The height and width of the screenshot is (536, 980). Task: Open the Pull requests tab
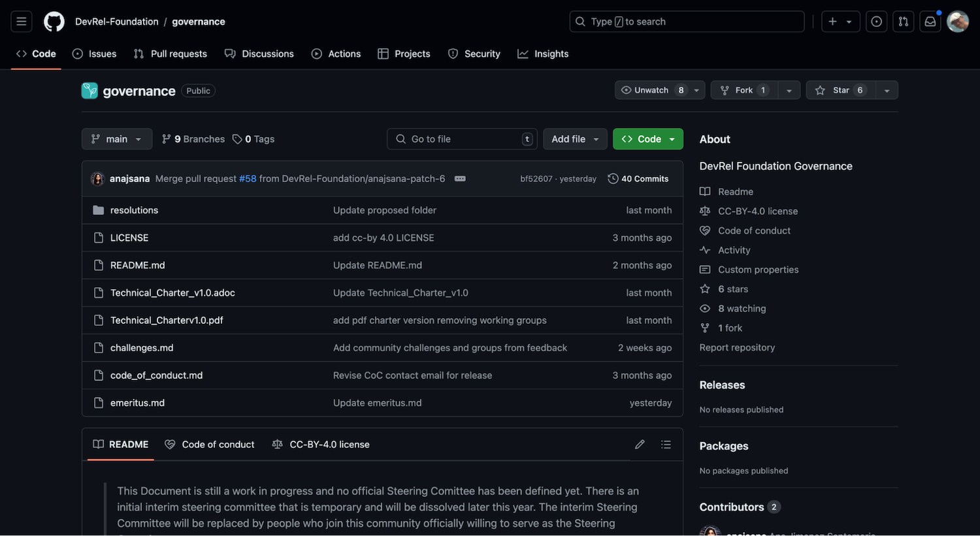(171, 54)
